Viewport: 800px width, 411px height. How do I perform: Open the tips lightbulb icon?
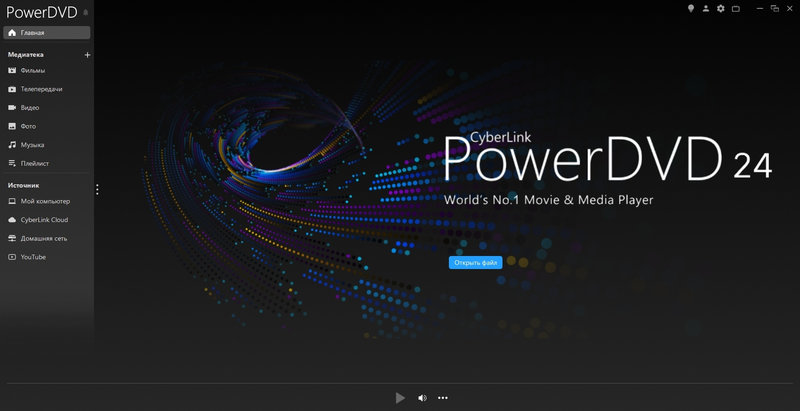click(691, 8)
